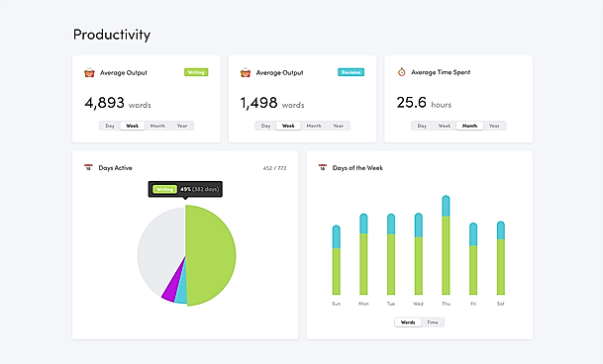Screen dimensions: 603x364
Task: Select Year on the Revision output card
Action: (x=338, y=126)
